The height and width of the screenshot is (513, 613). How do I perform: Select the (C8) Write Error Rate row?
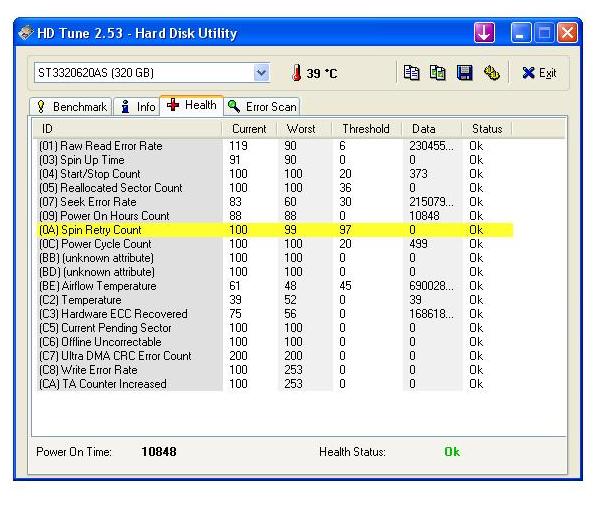[274, 370]
